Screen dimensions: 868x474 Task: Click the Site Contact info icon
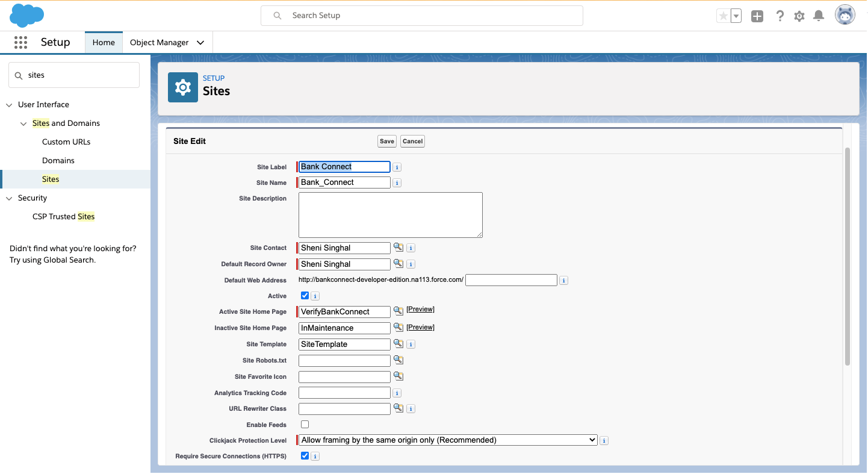tap(411, 248)
